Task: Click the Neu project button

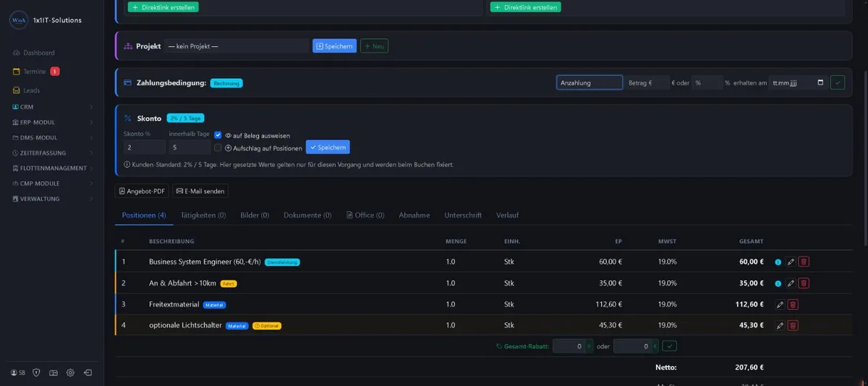Action: (x=374, y=46)
